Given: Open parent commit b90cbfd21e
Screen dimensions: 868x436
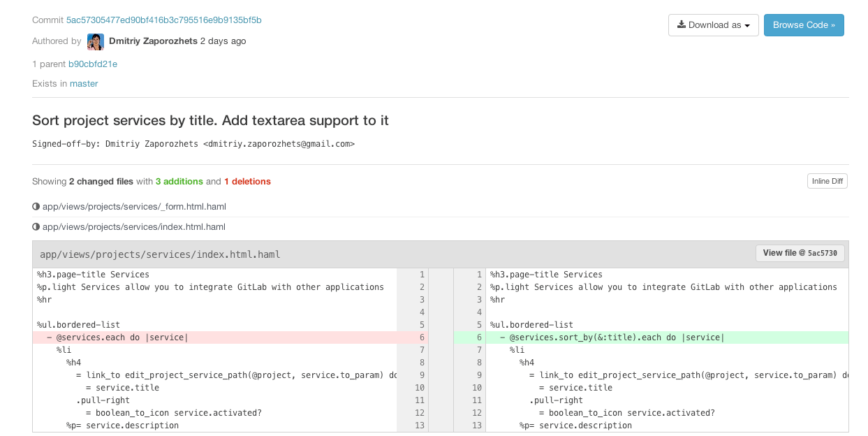Looking at the screenshot, I should [x=92, y=64].
